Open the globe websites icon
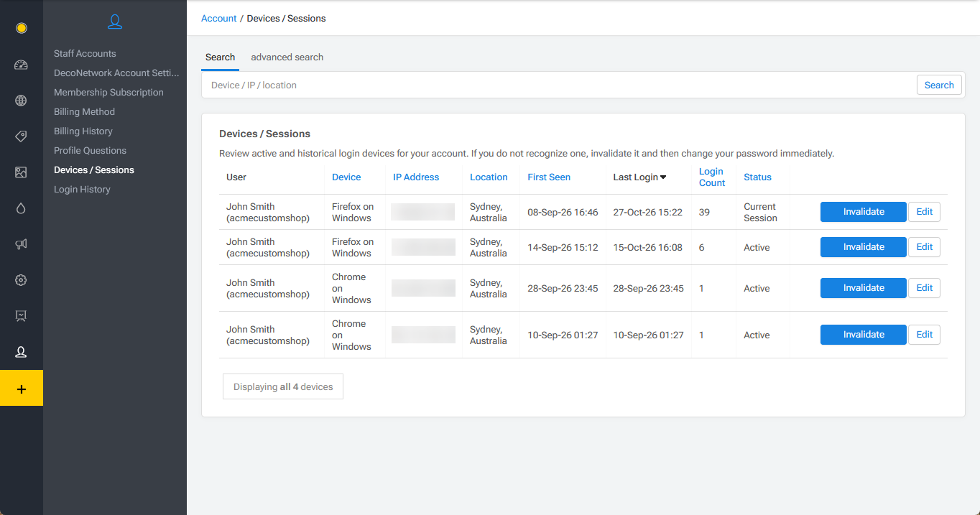 coord(21,101)
